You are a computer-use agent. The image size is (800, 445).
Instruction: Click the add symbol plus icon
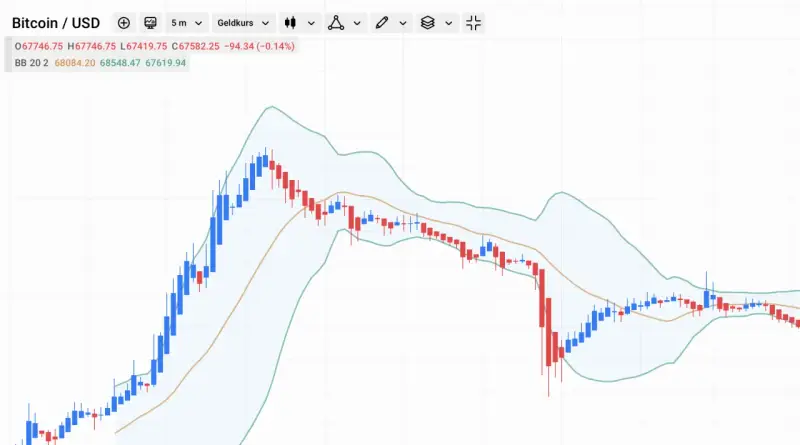(123, 23)
